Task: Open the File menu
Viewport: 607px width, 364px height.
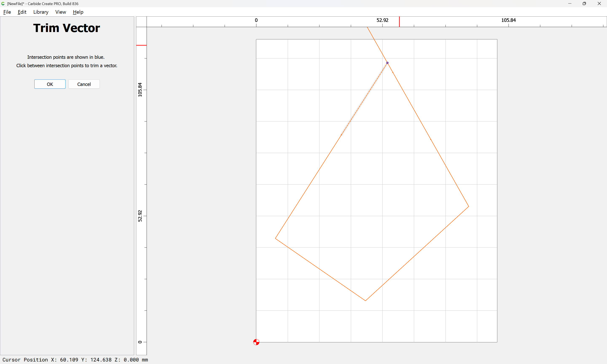Action: [x=7, y=12]
